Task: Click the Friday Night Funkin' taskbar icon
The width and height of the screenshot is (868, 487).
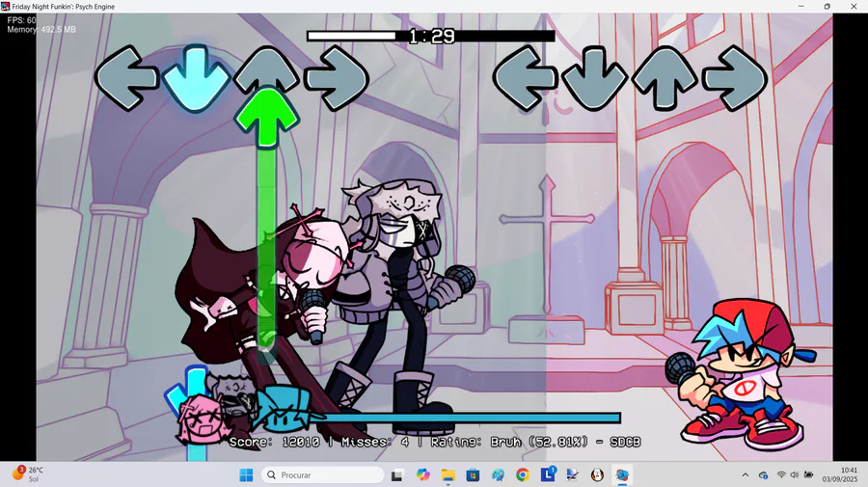Action: (622, 474)
